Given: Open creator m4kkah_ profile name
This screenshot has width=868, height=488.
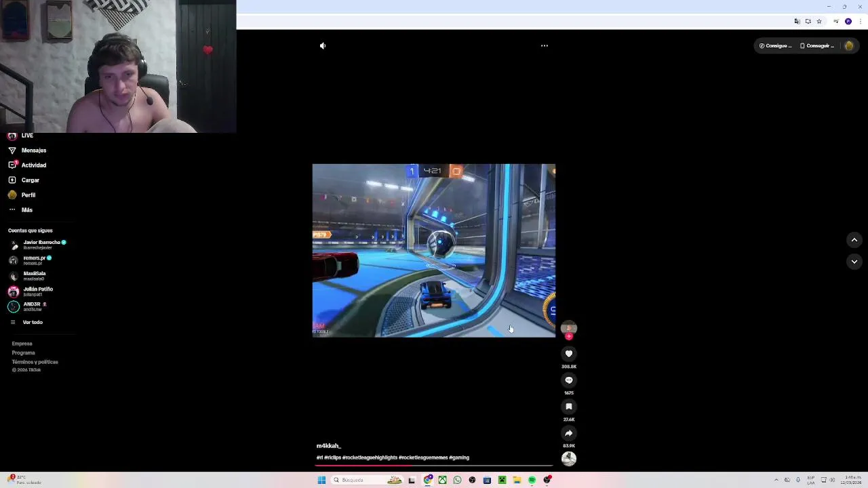Looking at the screenshot, I should pyautogui.click(x=328, y=446).
